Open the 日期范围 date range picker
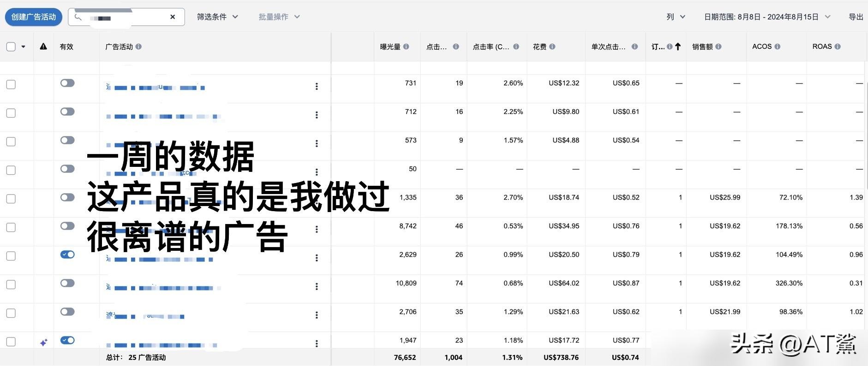Viewport: 868px width, 366px height. (x=767, y=17)
